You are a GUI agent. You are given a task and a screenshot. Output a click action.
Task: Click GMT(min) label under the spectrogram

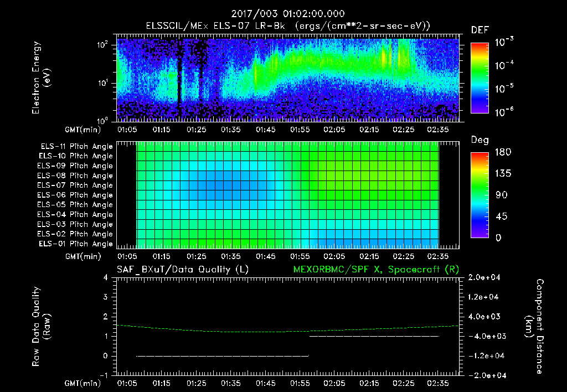click(x=83, y=130)
